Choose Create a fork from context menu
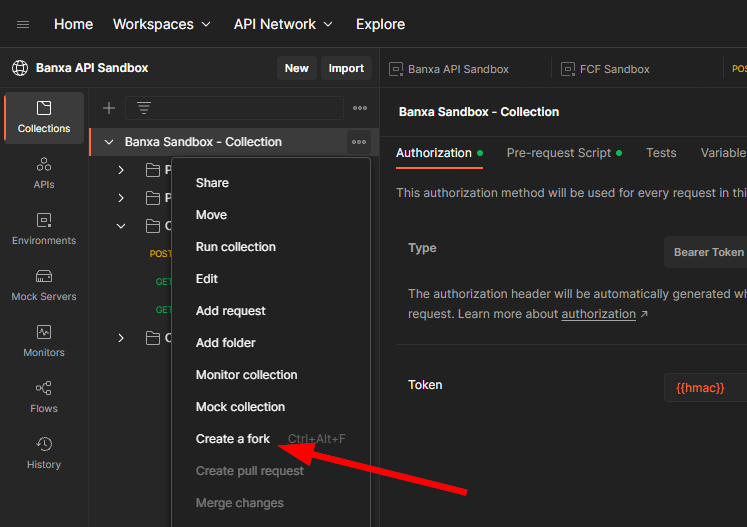 pyautogui.click(x=233, y=439)
